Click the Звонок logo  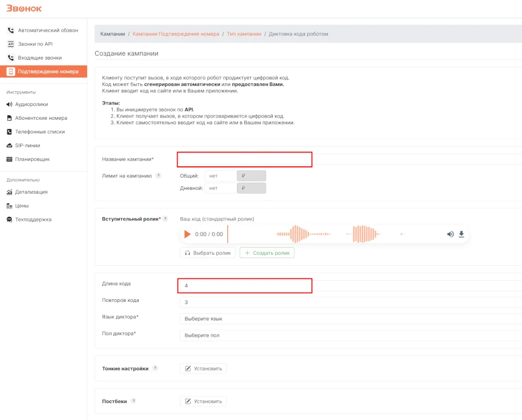24,8
